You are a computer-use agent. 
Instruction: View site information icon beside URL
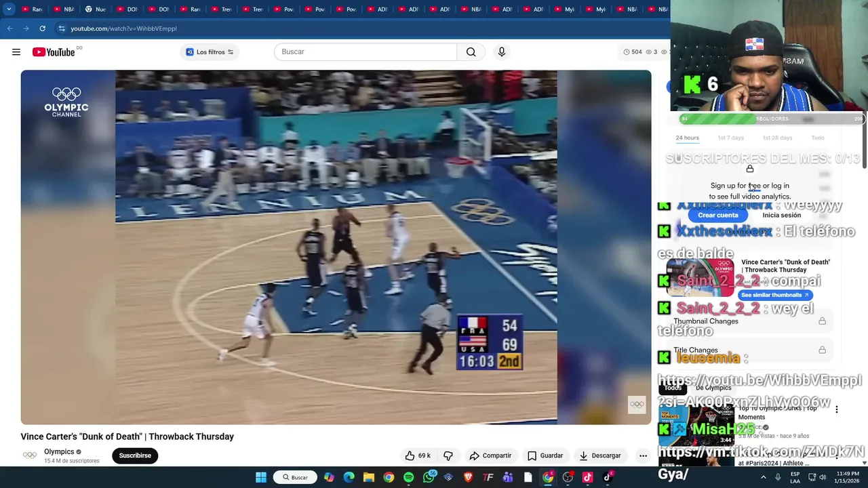[62, 28]
